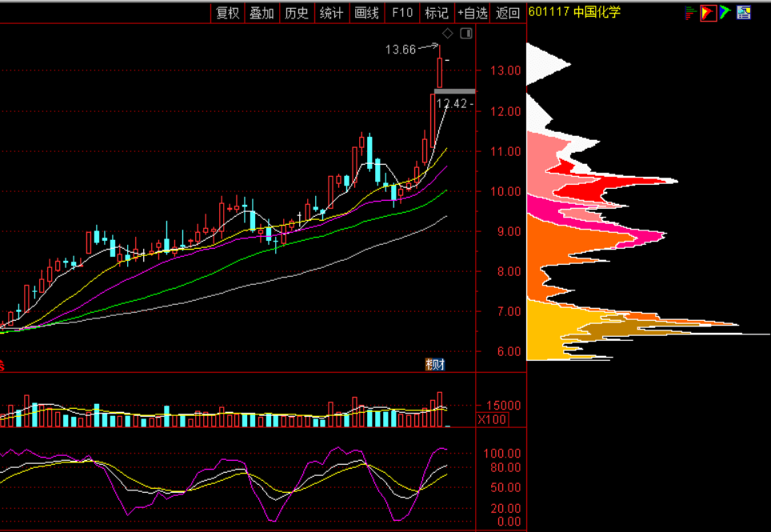Click the gray bar on price axis
This screenshot has height=532, width=771.
pos(454,92)
